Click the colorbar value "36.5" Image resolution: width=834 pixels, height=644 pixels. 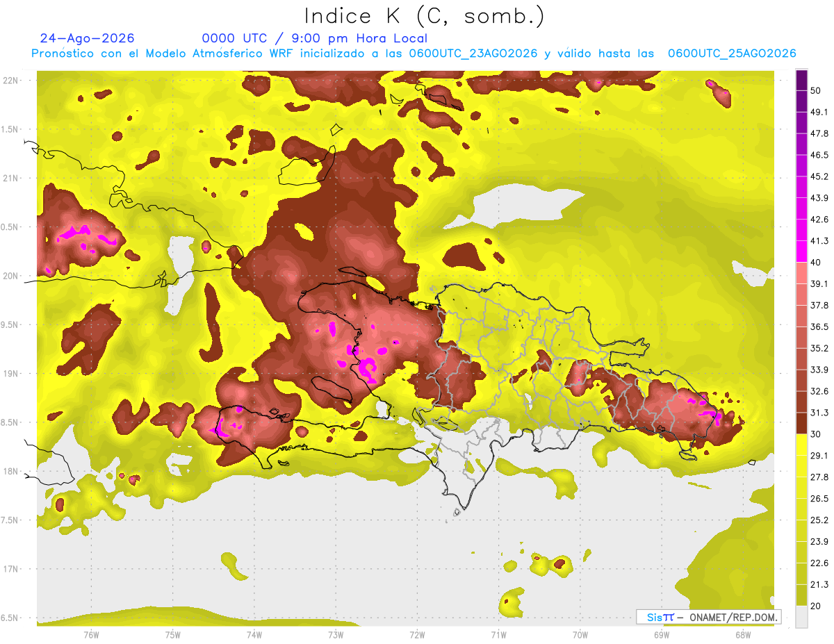(819, 327)
